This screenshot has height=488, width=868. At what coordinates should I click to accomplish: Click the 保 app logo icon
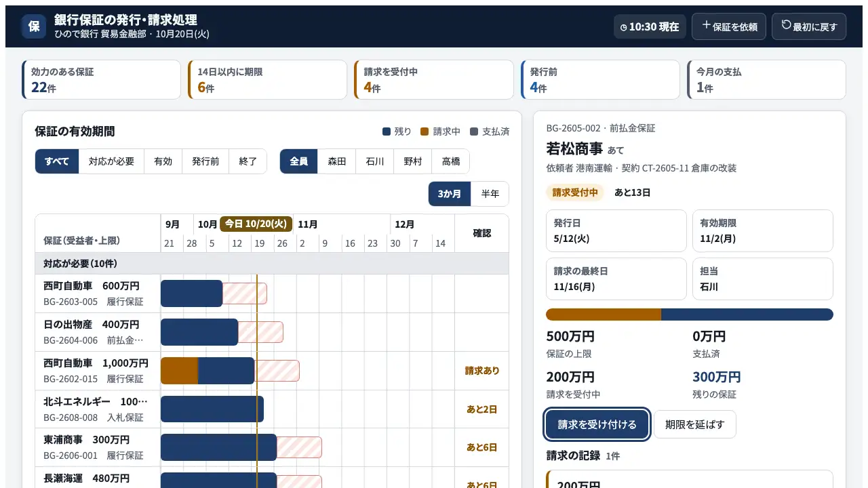point(34,26)
